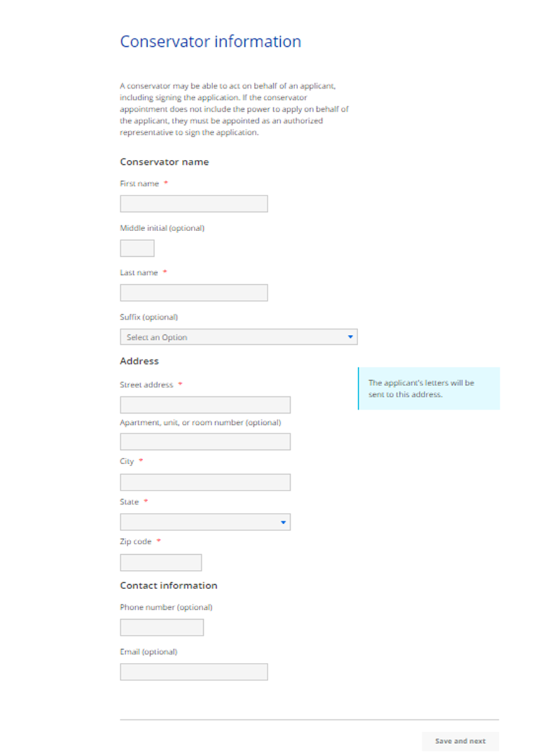Viewport: 552px width, 756px height.
Task: Expand the State dropdown arrow
Action: point(283,522)
